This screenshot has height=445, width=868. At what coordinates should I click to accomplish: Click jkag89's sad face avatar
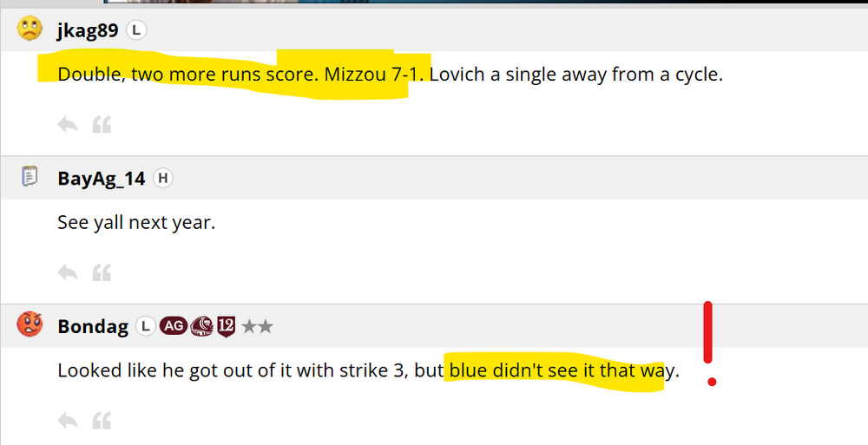click(x=30, y=29)
